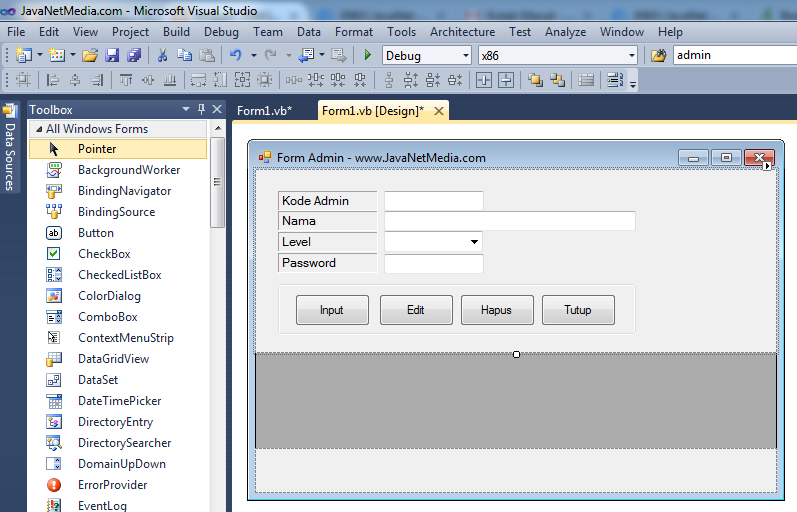Click the Open File folder icon

click(x=90, y=55)
